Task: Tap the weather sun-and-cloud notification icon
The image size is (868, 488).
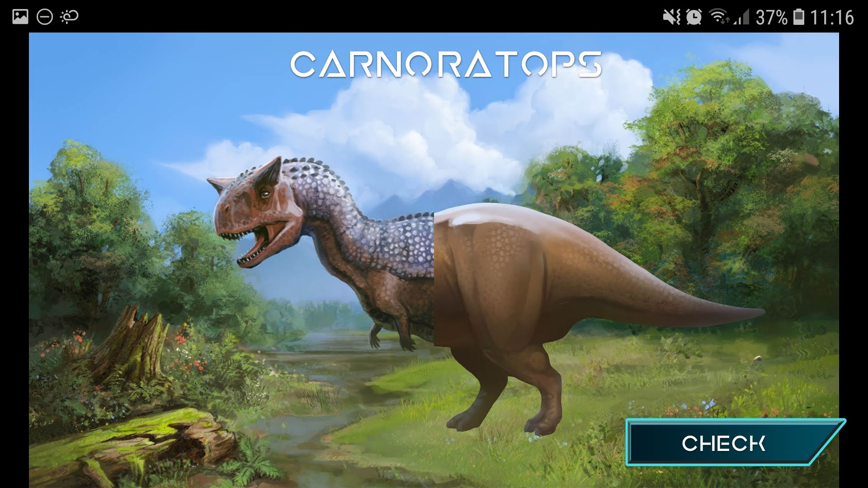Action: tap(69, 17)
